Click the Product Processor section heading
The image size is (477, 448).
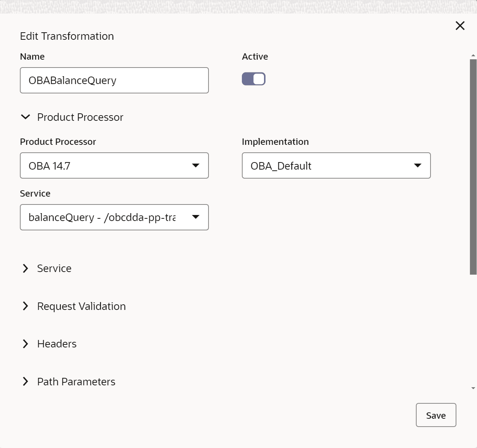click(x=80, y=117)
